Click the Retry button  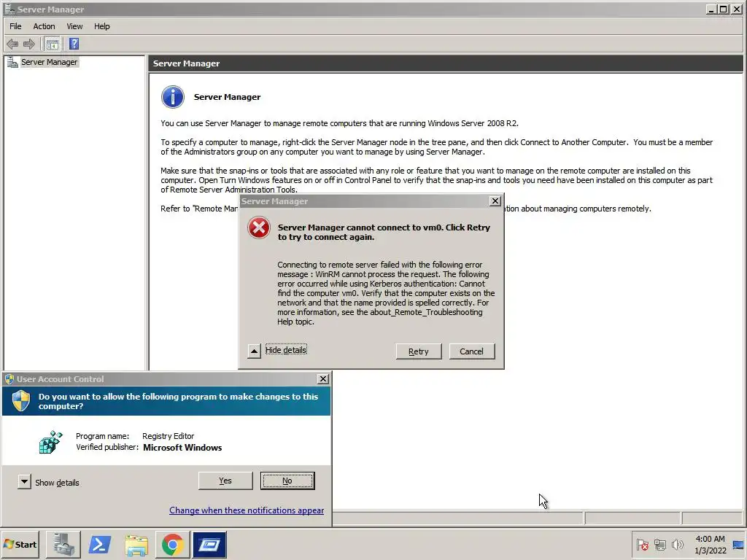point(418,351)
